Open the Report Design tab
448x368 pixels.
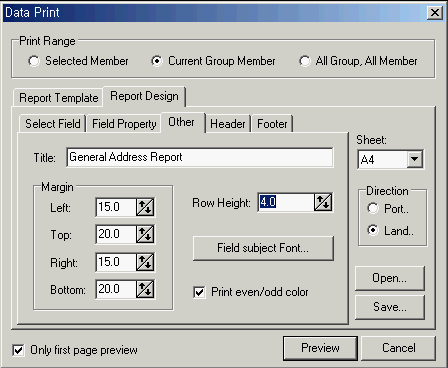(x=144, y=96)
